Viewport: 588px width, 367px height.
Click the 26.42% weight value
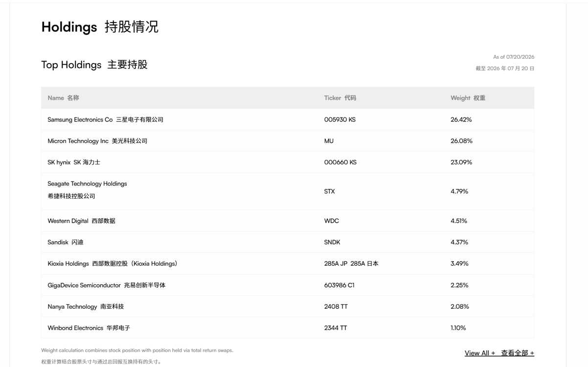coord(461,119)
